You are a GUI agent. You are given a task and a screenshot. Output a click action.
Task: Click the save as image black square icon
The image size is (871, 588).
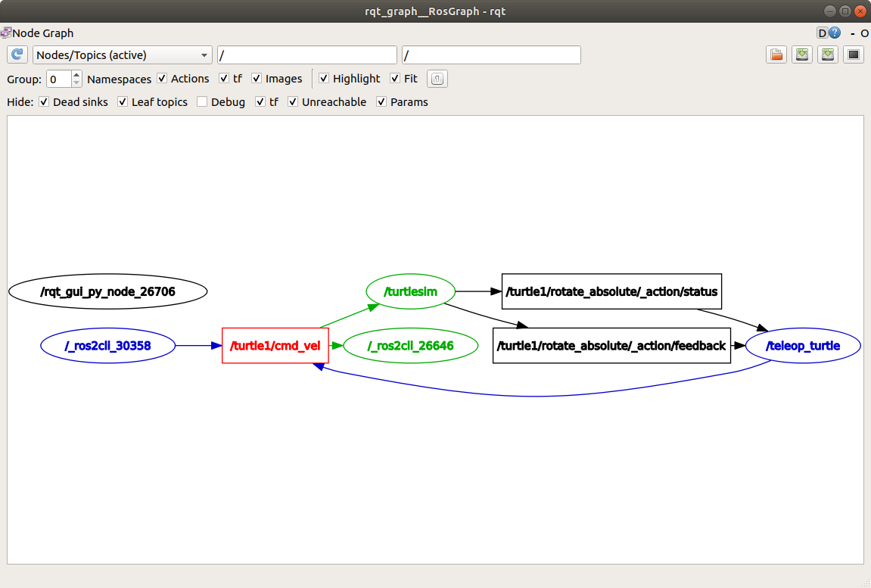click(854, 55)
